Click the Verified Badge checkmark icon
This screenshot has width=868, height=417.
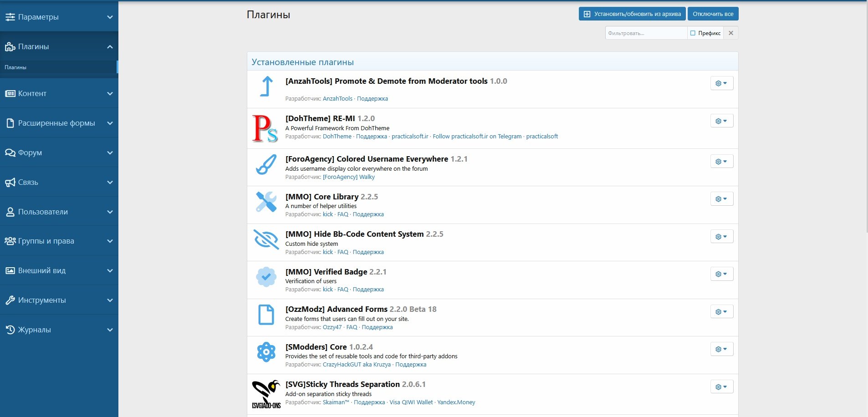266,277
